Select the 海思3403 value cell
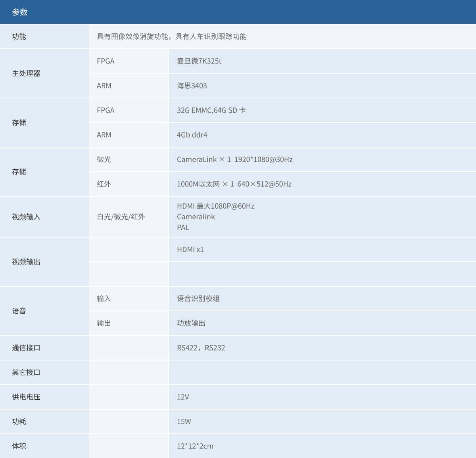 192,86
